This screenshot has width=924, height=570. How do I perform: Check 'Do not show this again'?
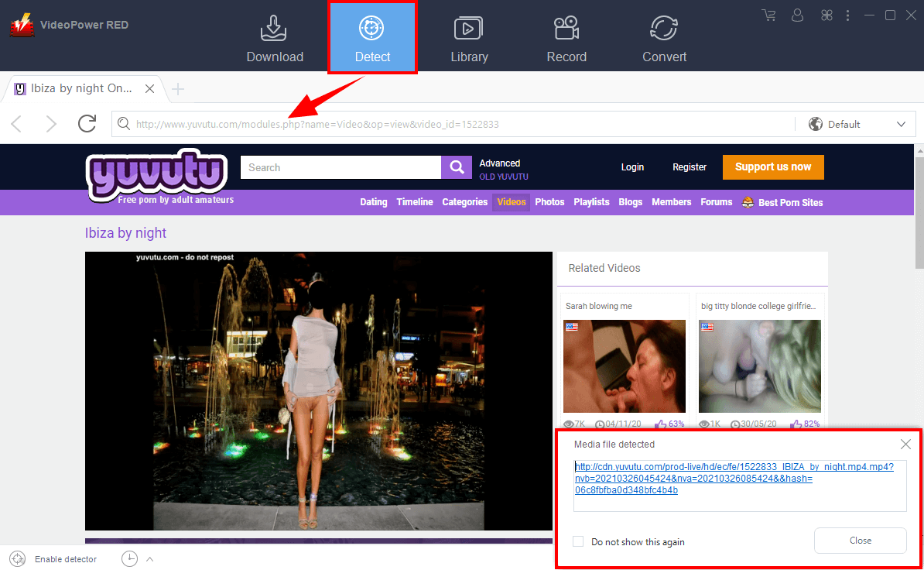[578, 541]
